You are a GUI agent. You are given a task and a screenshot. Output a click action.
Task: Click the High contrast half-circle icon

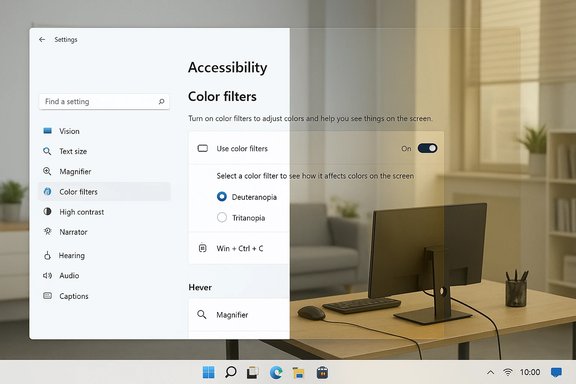point(47,211)
